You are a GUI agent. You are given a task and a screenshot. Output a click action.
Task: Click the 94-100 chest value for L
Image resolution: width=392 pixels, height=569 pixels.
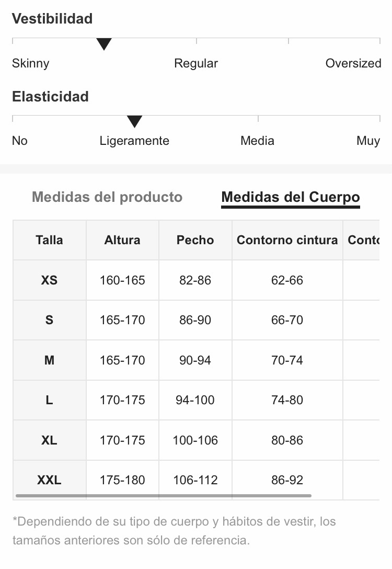pyautogui.click(x=195, y=400)
